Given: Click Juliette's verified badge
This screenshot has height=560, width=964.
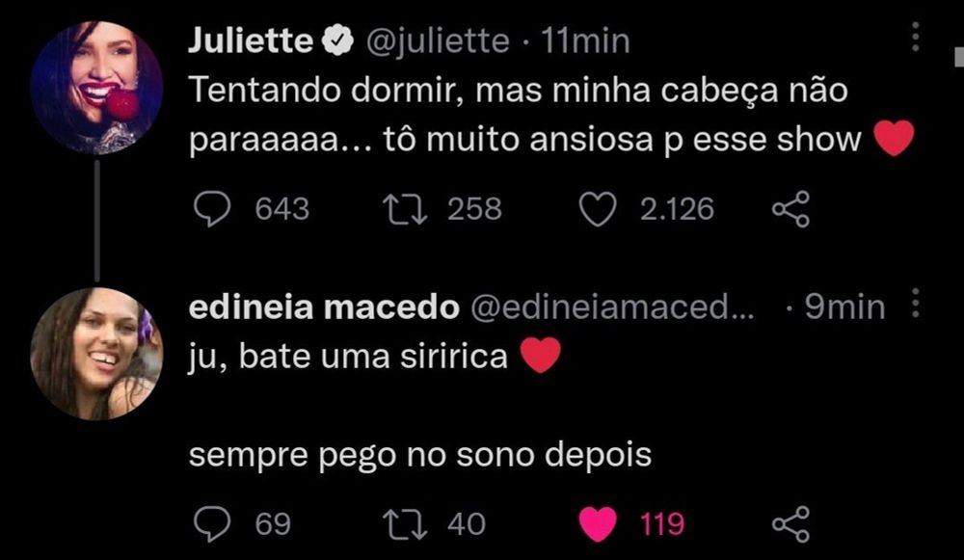Looking at the screenshot, I should 333,41.
